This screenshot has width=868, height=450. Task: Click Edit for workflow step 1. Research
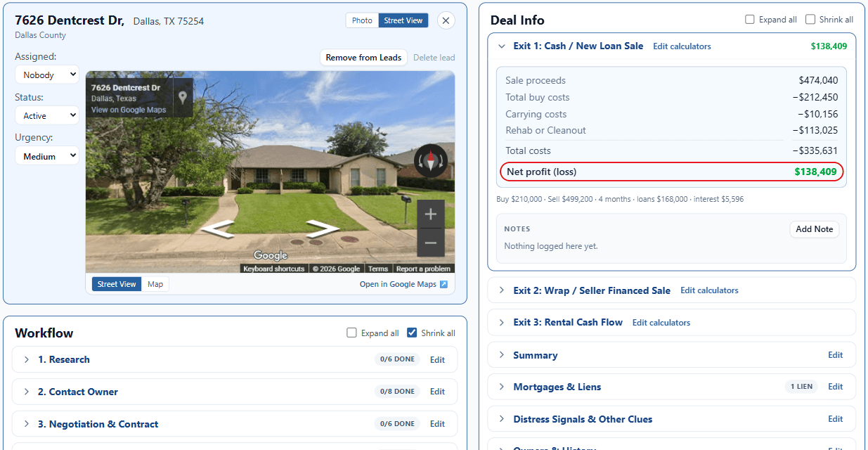(x=437, y=360)
